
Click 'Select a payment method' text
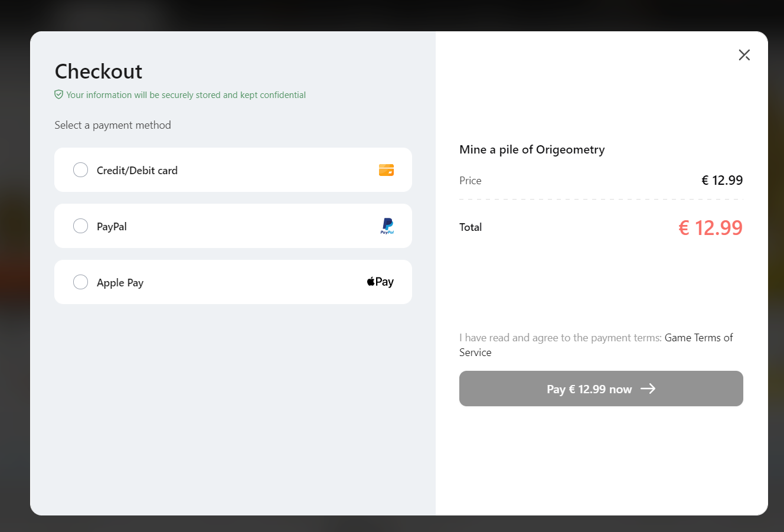(113, 125)
